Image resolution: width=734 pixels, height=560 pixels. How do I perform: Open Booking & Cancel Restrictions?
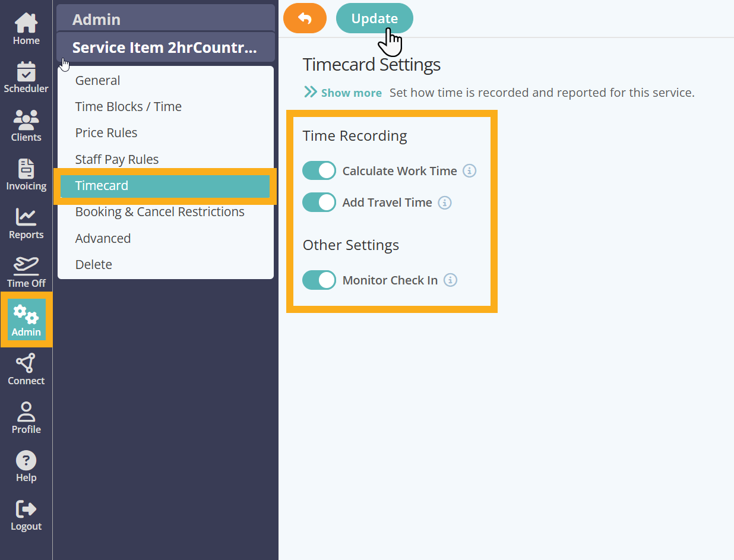pos(160,211)
